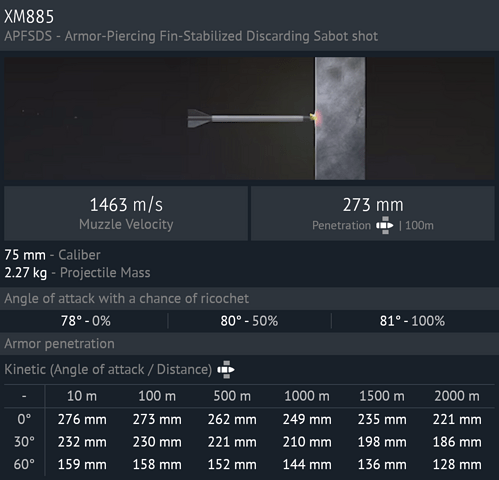This screenshot has height=480, width=499.
Task: Click the APFSDS shell type description
Action: click(191, 36)
